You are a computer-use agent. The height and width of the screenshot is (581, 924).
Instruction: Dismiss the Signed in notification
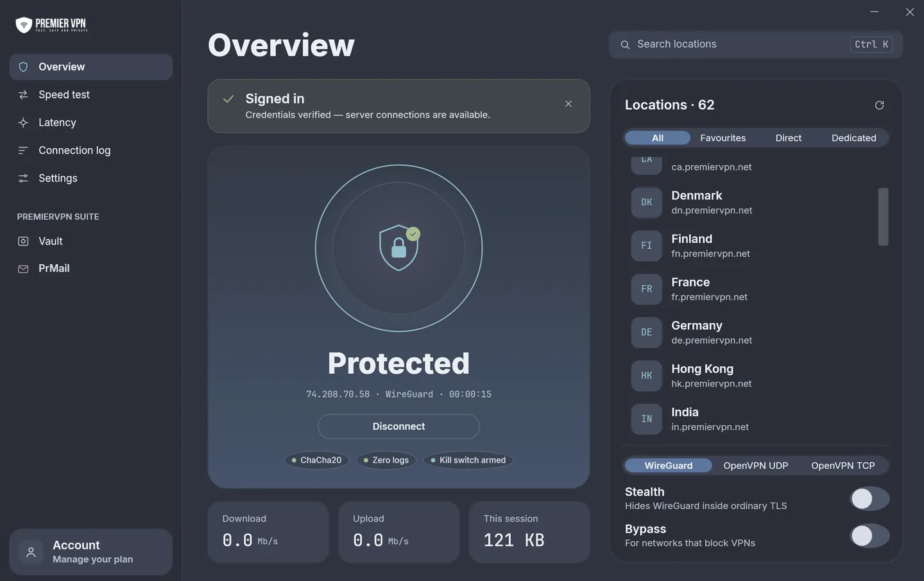pyautogui.click(x=569, y=104)
